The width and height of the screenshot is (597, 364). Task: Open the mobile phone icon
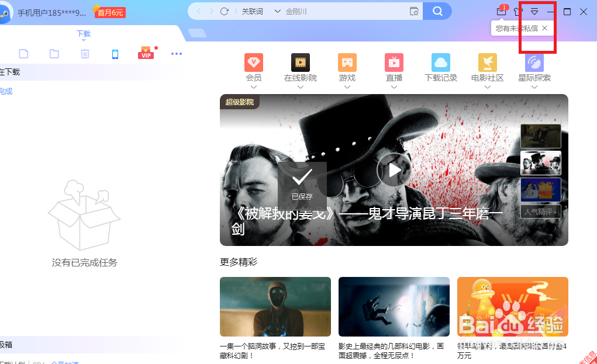pyautogui.click(x=115, y=54)
